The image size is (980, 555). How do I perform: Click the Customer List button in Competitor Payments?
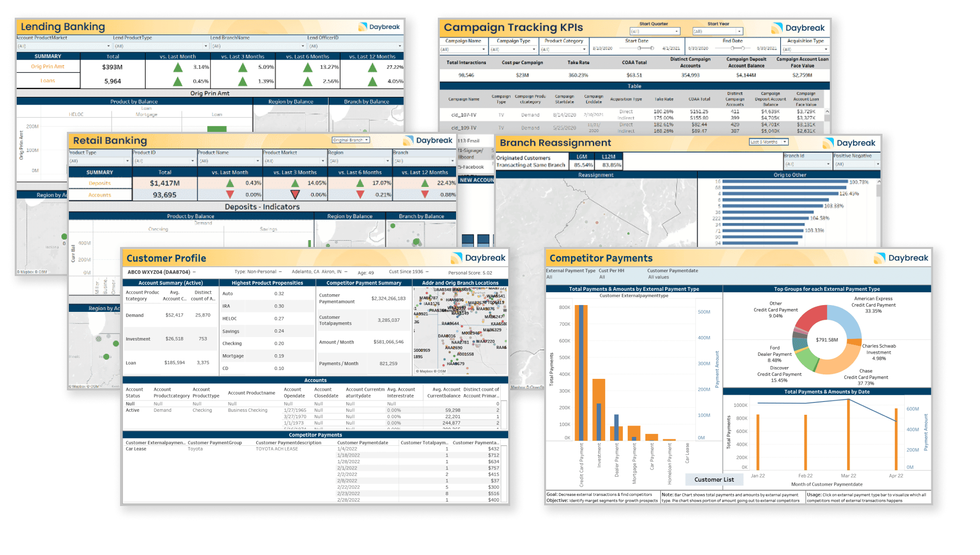pyautogui.click(x=714, y=480)
